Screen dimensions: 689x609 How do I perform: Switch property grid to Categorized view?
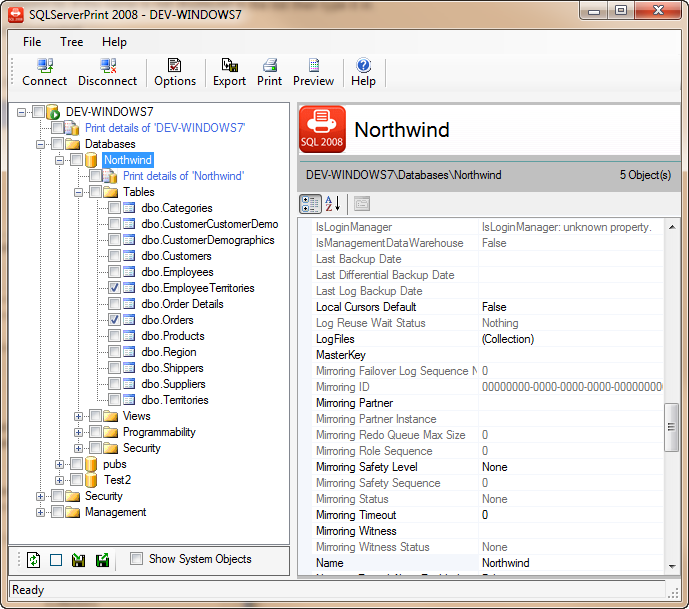[310, 204]
